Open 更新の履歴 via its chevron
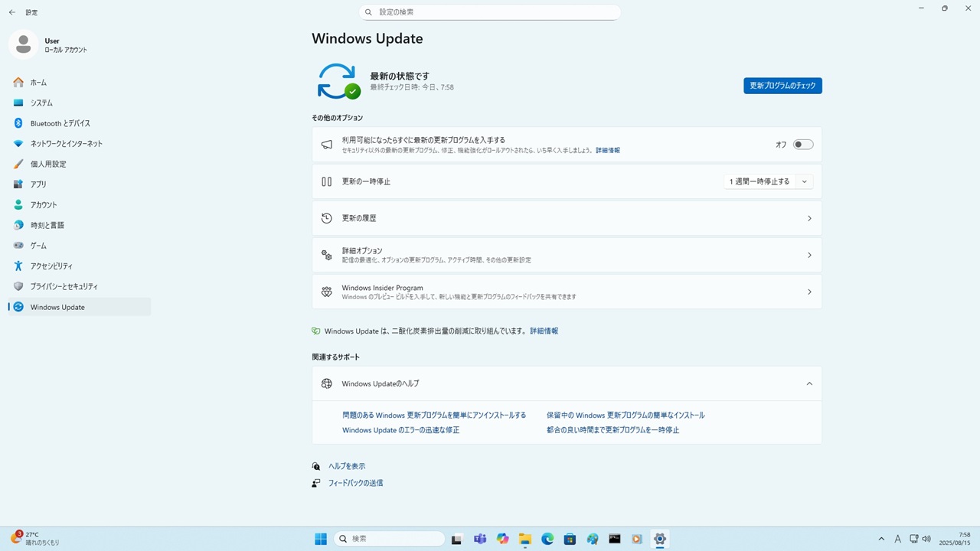Screen dimensions: 980x551 809,218
